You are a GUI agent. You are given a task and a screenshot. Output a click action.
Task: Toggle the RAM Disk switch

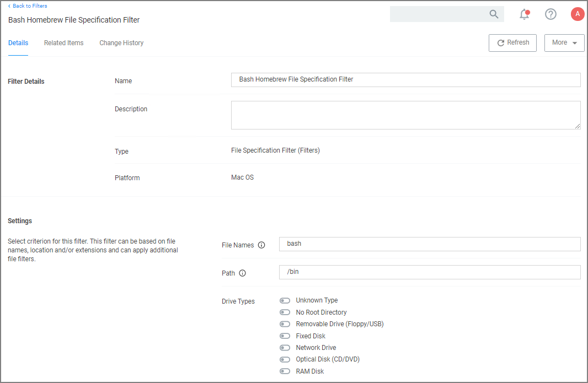tap(285, 371)
